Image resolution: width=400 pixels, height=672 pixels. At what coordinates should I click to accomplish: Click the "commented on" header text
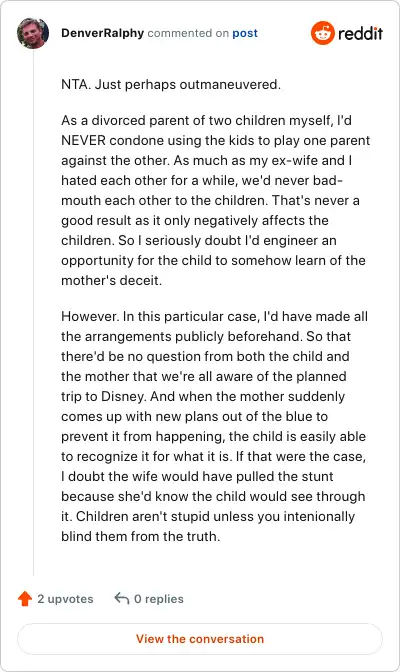pos(188,33)
